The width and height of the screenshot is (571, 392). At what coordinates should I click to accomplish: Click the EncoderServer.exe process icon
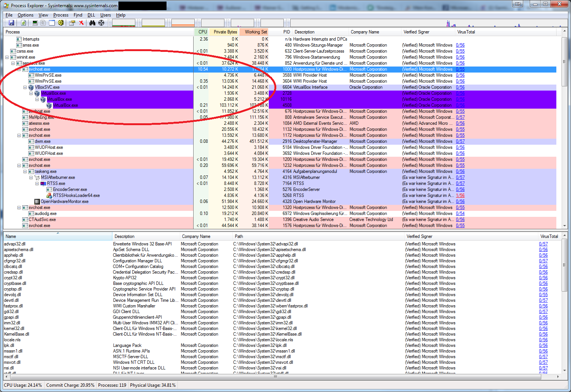click(x=49, y=189)
